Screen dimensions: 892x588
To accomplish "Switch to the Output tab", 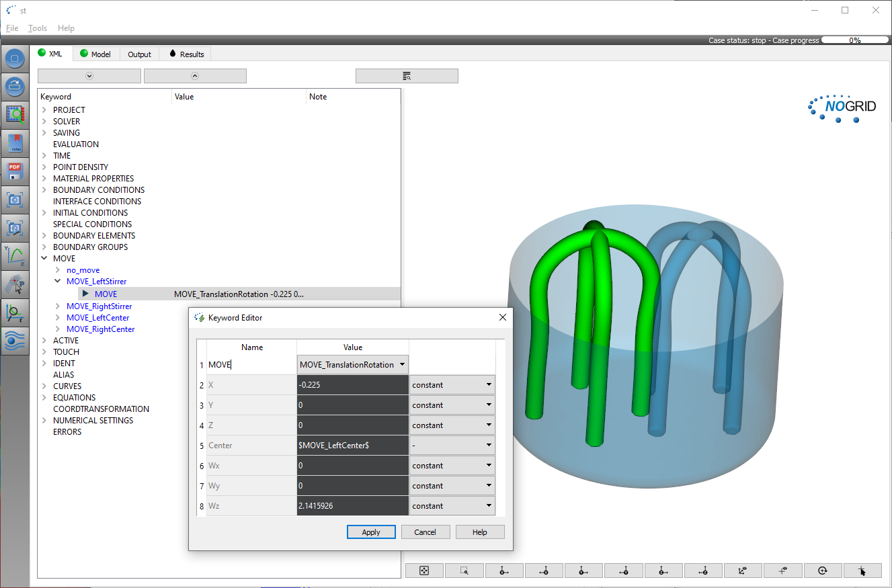I will coord(139,54).
